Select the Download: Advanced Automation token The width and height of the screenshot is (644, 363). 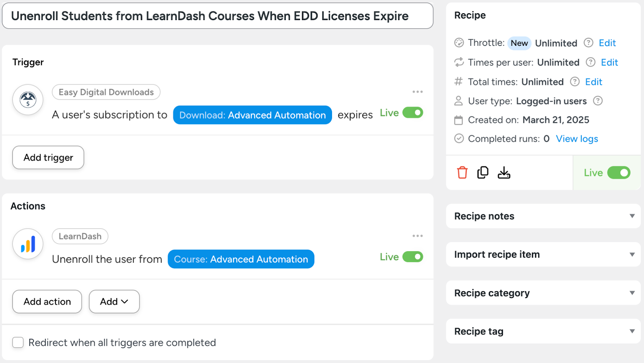[252, 115]
